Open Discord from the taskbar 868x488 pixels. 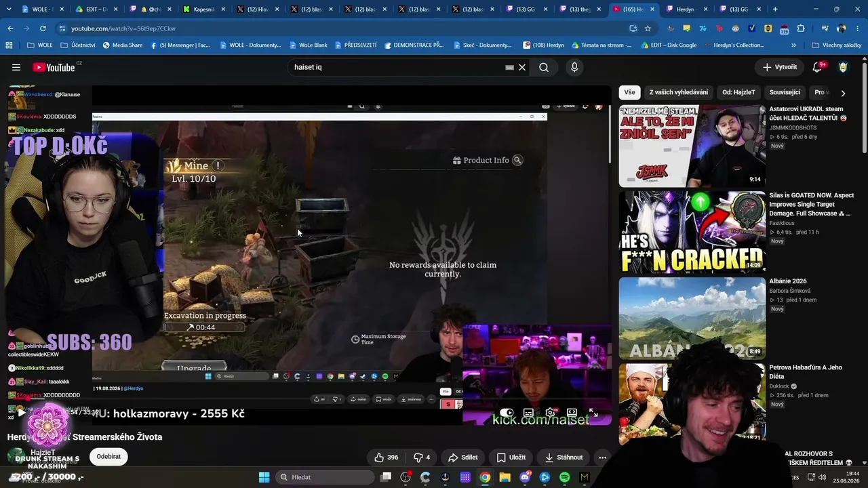(525, 477)
